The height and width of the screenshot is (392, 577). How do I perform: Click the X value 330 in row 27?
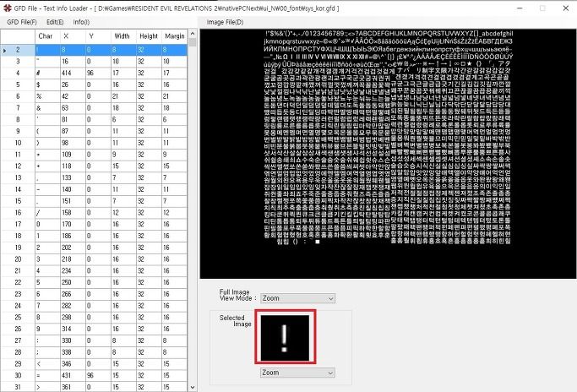tap(73, 340)
